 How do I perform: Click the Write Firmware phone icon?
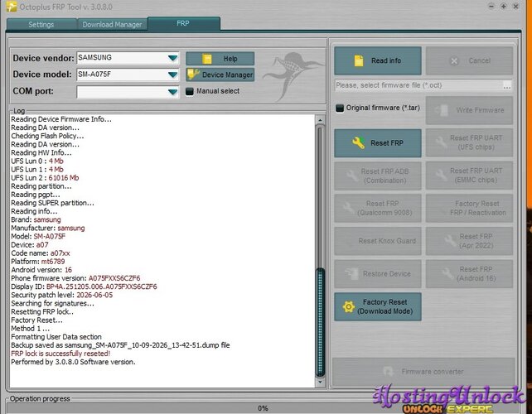(x=442, y=110)
